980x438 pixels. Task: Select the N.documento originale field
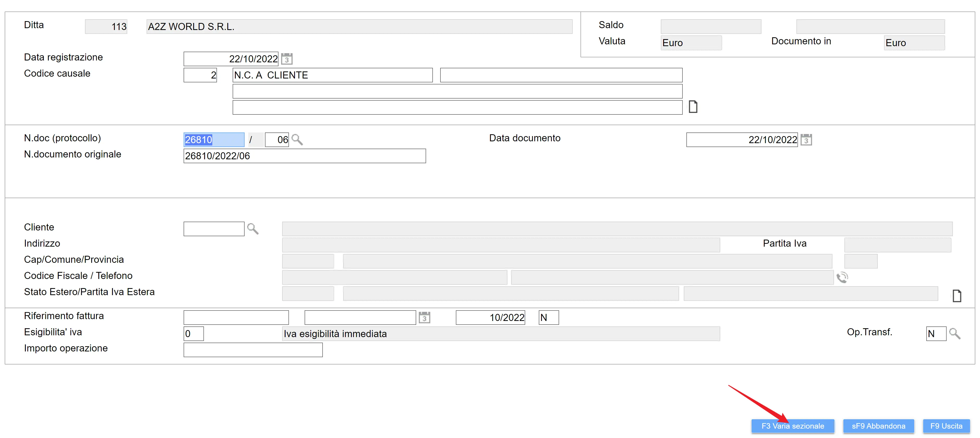click(x=304, y=156)
